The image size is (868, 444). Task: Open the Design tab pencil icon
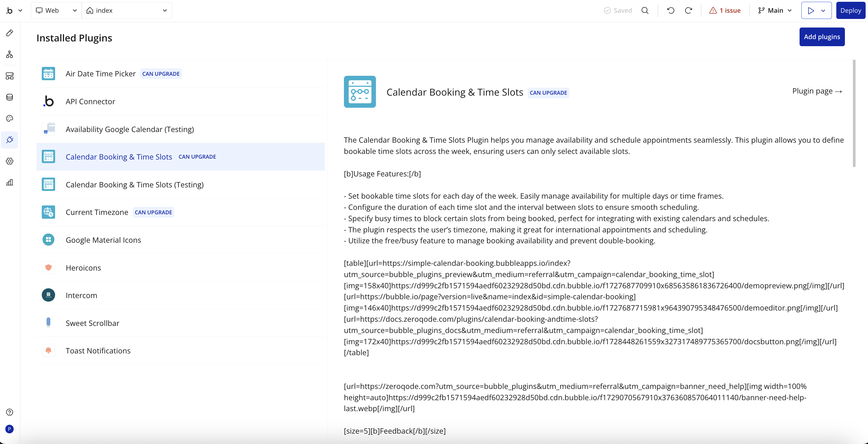tap(9, 33)
